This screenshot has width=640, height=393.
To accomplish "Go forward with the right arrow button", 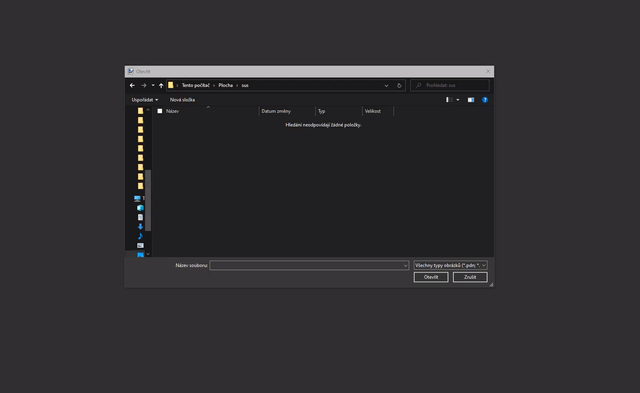I will tap(144, 85).
